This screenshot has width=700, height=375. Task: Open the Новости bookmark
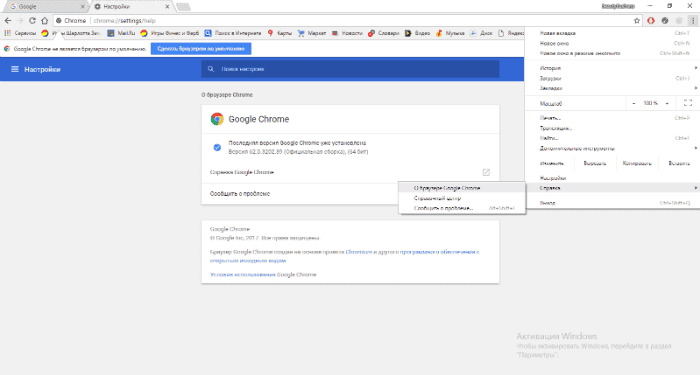[347, 33]
